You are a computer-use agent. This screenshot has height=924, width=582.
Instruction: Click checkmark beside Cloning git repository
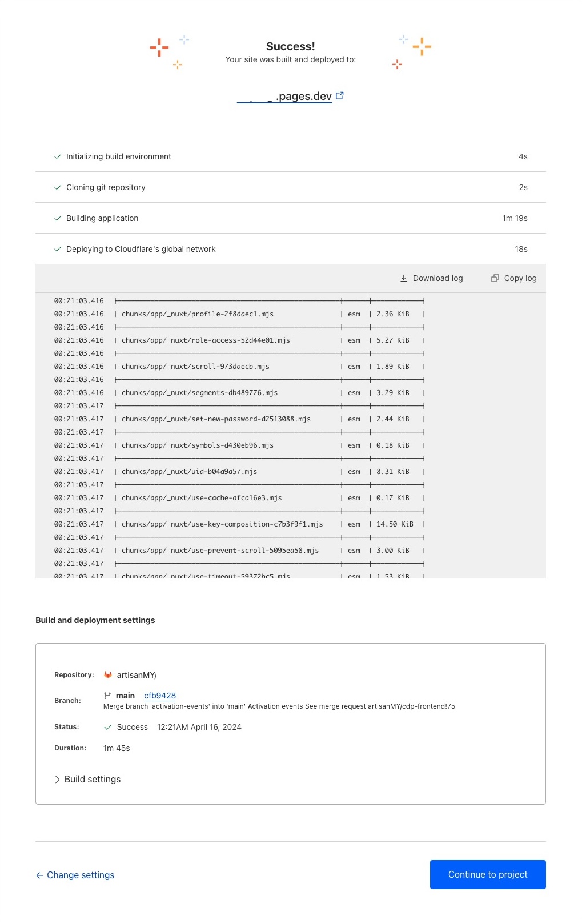click(x=57, y=187)
